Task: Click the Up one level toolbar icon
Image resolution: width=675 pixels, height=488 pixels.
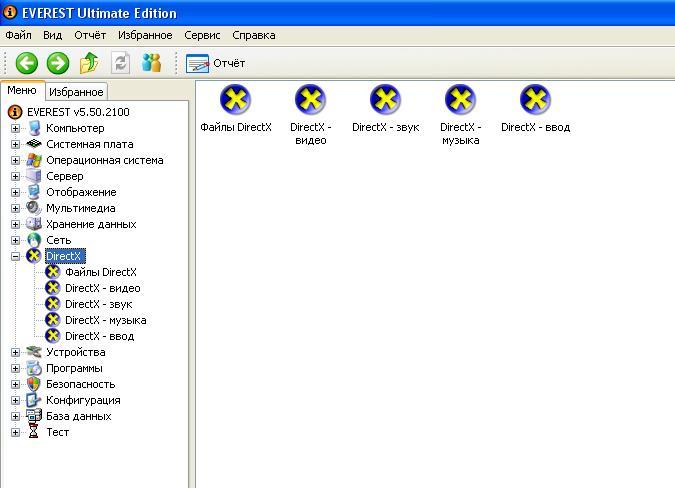Action: click(89, 63)
